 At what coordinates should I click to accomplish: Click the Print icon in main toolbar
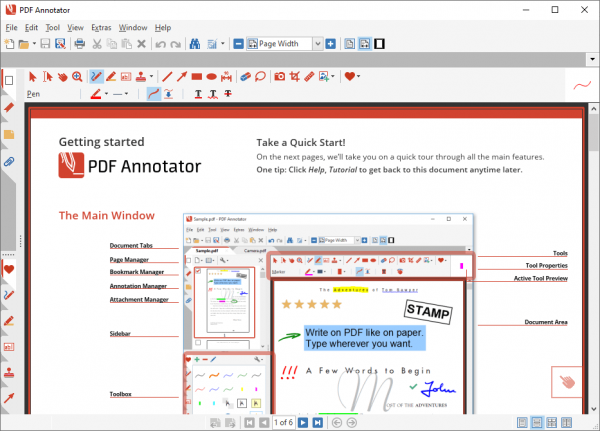tap(77, 44)
